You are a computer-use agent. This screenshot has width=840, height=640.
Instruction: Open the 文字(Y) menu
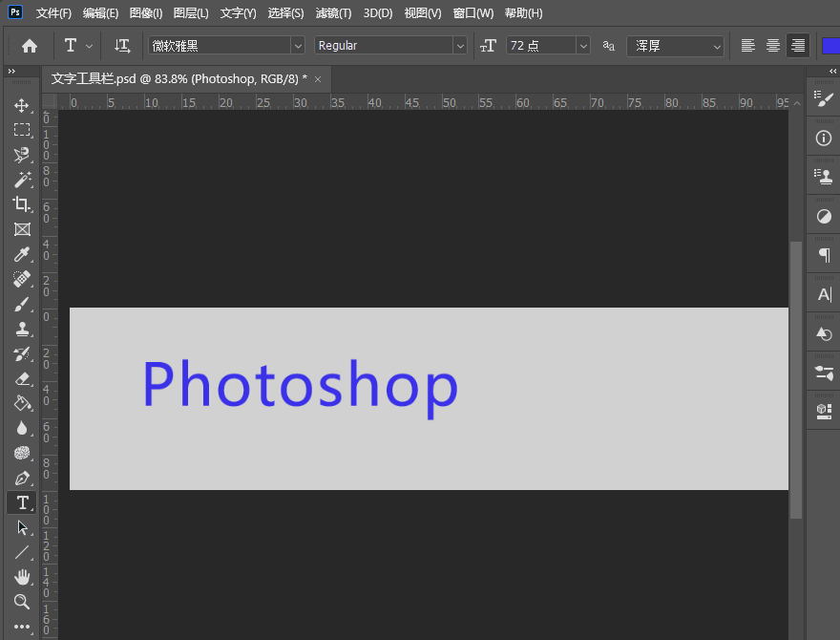coord(239,13)
